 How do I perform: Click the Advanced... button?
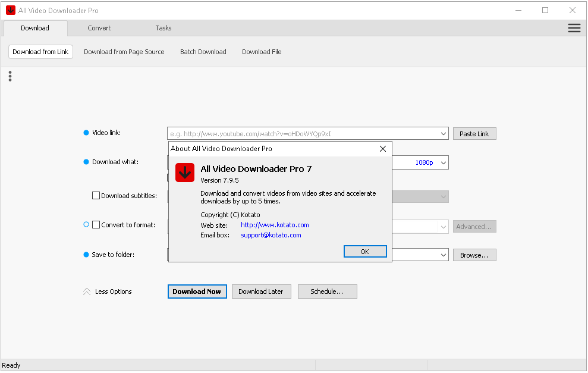point(474,227)
